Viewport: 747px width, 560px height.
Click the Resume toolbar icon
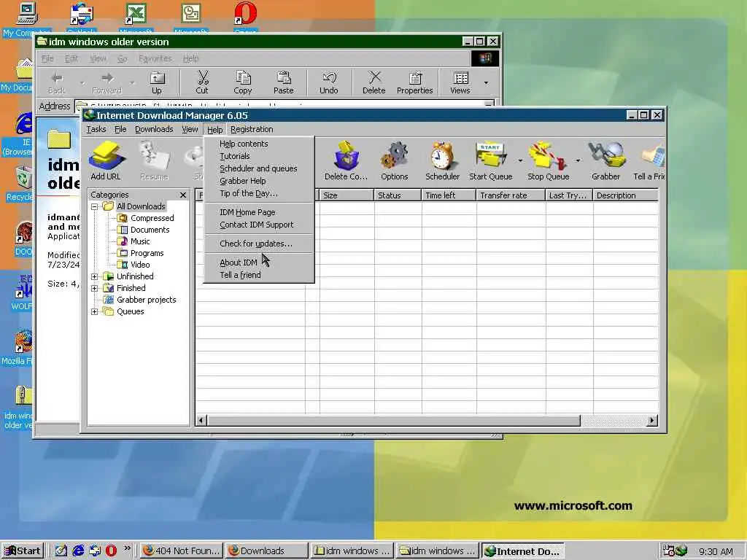click(155, 161)
